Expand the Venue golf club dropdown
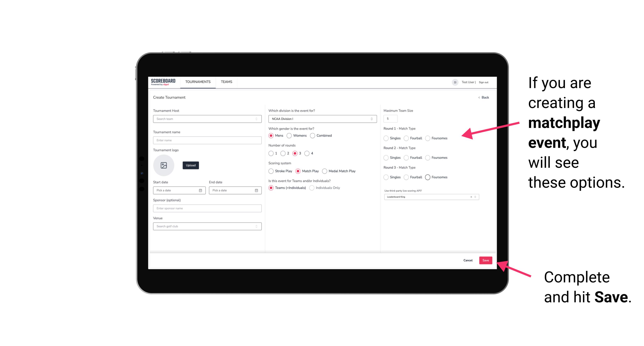This screenshot has width=644, height=346. pyautogui.click(x=257, y=226)
